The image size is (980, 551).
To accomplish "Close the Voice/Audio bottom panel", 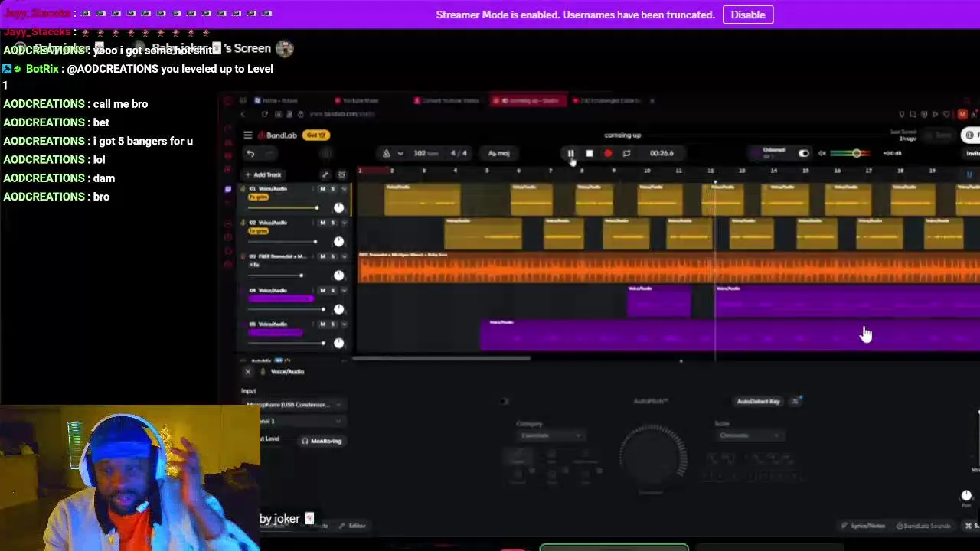I will pyautogui.click(x=247, y=372).
